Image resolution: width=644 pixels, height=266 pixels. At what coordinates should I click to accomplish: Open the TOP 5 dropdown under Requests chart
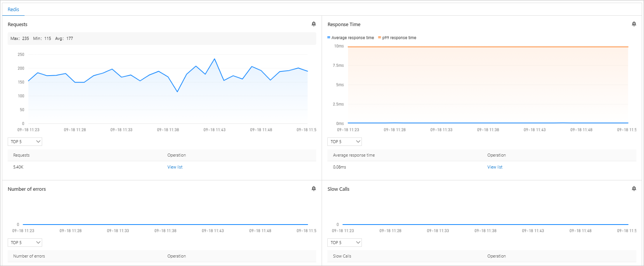(x=25, y=142)
